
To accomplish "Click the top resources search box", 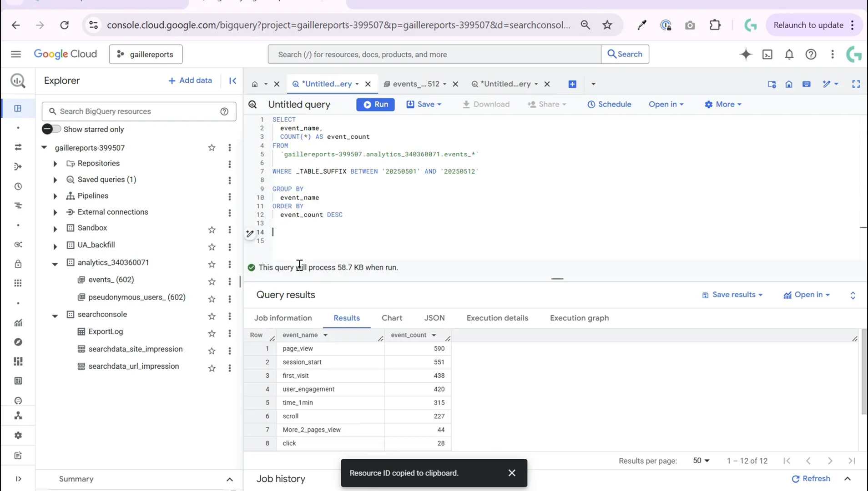I will (x=434, y=54).
